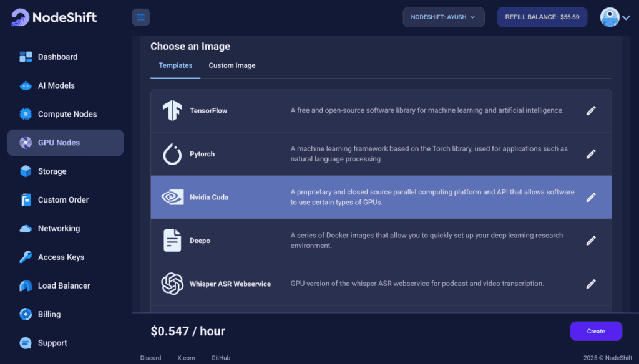Click the Deepo edit pencil icon

590,241
